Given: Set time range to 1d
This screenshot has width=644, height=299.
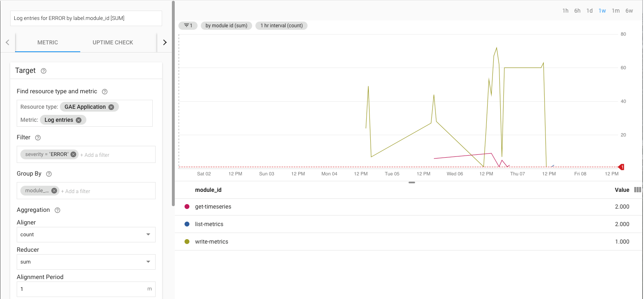Looking at the screenshot, I should (x=589, y=11).
